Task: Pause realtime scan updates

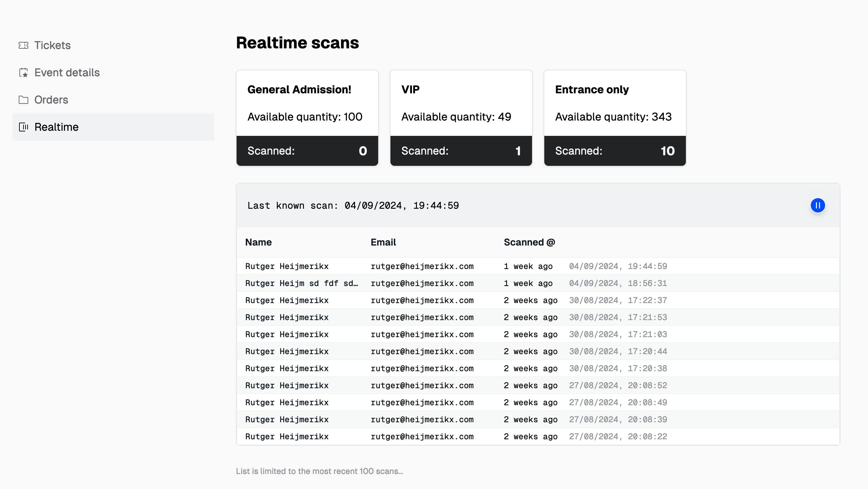Action: point(818,205)
